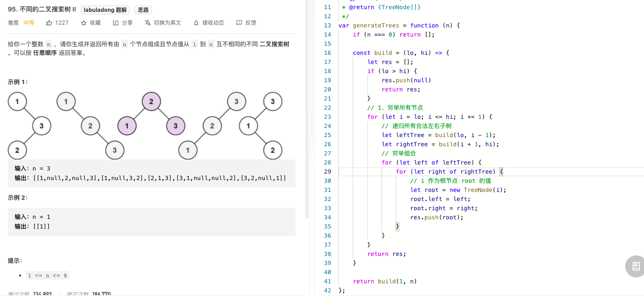Place cursor on let leftTree line

click(x=439, y=135)
